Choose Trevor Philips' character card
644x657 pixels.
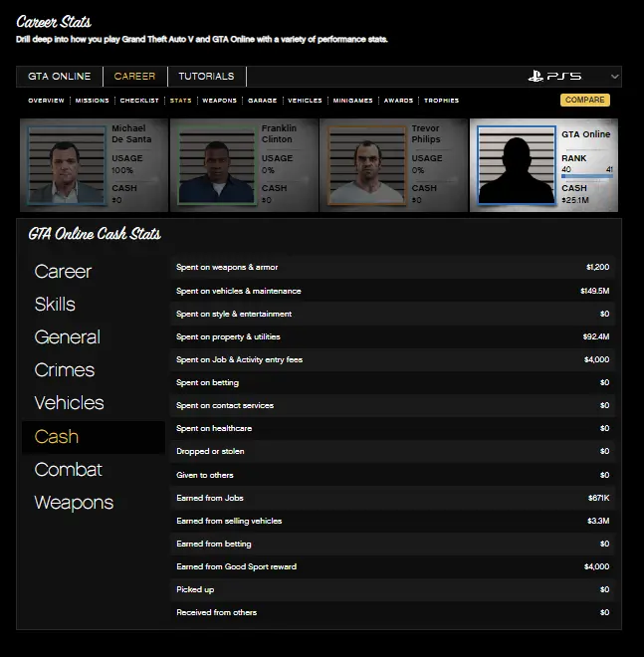coord(393,164)
